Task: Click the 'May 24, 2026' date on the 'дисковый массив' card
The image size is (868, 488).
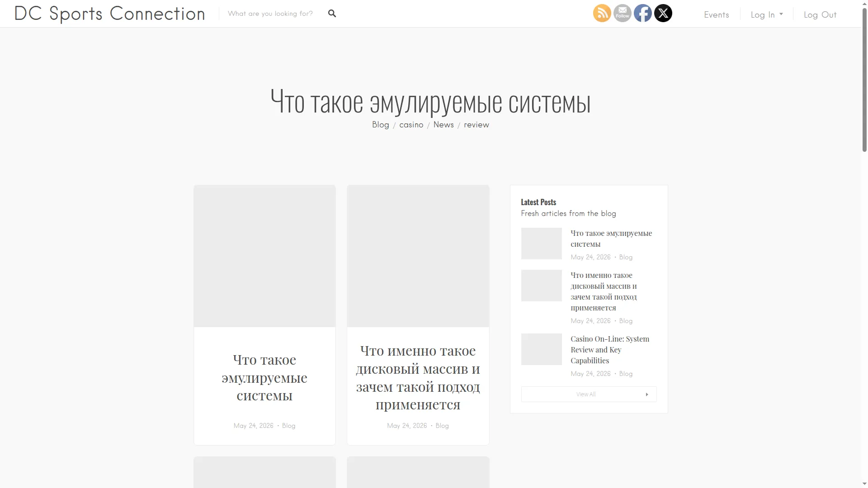Action: coord(407,426)
